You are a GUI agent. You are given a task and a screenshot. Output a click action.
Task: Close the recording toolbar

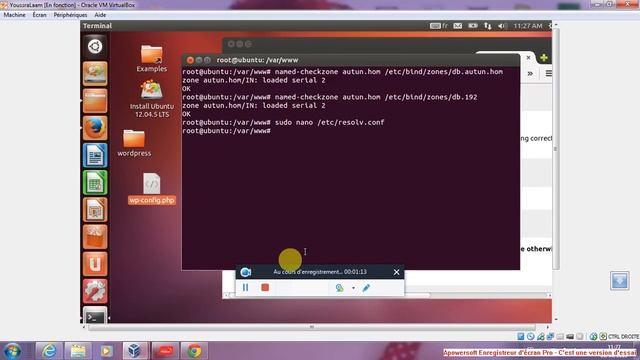(396, 272)
